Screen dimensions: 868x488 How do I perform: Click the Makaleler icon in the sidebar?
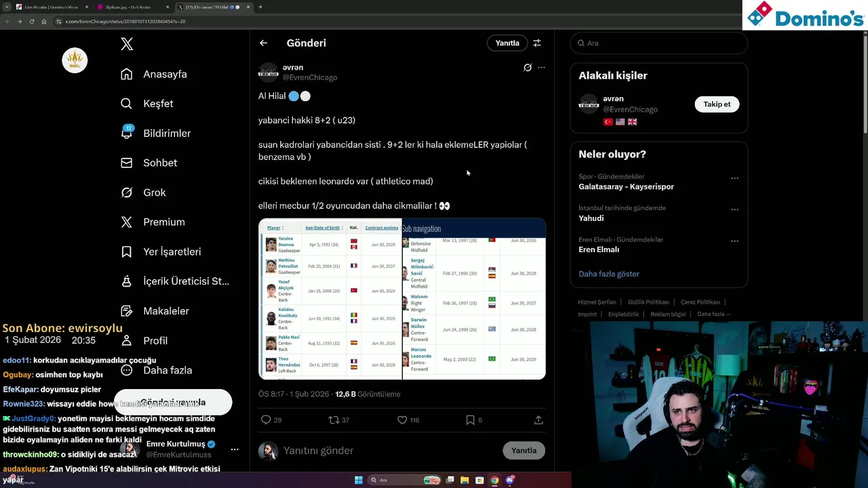click(x=127, y=310)
